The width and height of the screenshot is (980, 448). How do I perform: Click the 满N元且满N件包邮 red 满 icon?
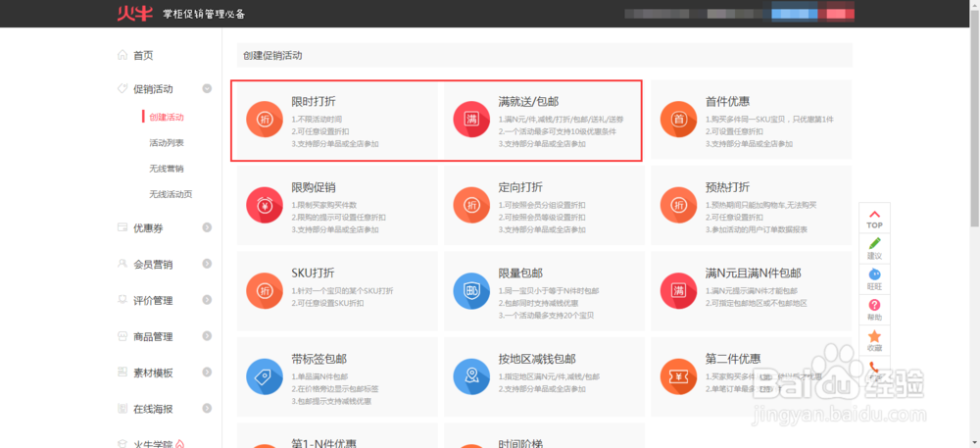679,290
